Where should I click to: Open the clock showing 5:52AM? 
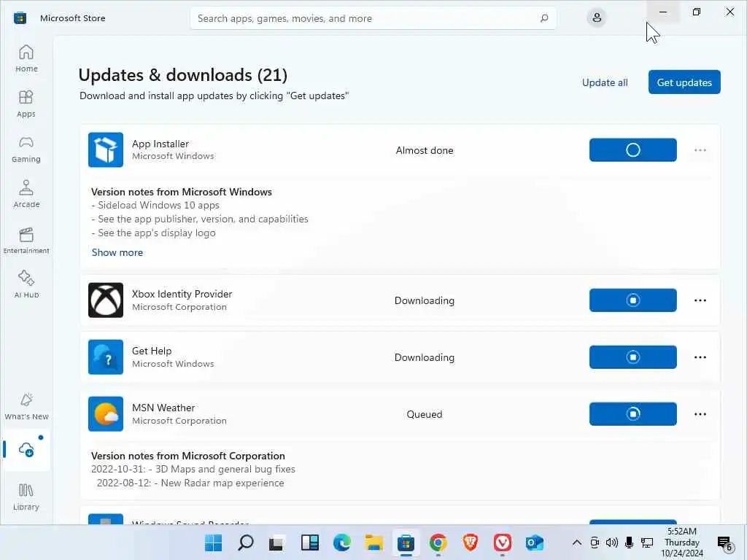(x=682, y=542)
